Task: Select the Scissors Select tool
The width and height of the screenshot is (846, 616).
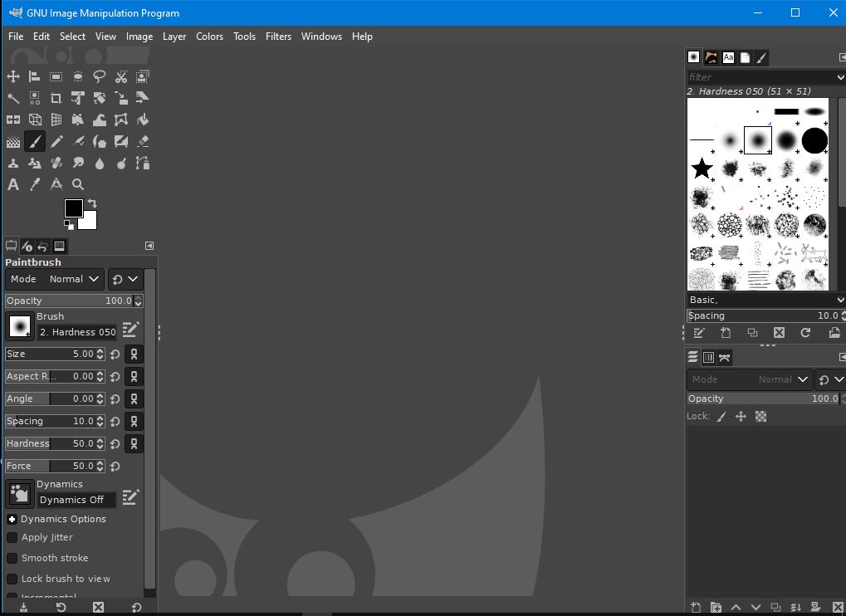Action: (121, 76)
